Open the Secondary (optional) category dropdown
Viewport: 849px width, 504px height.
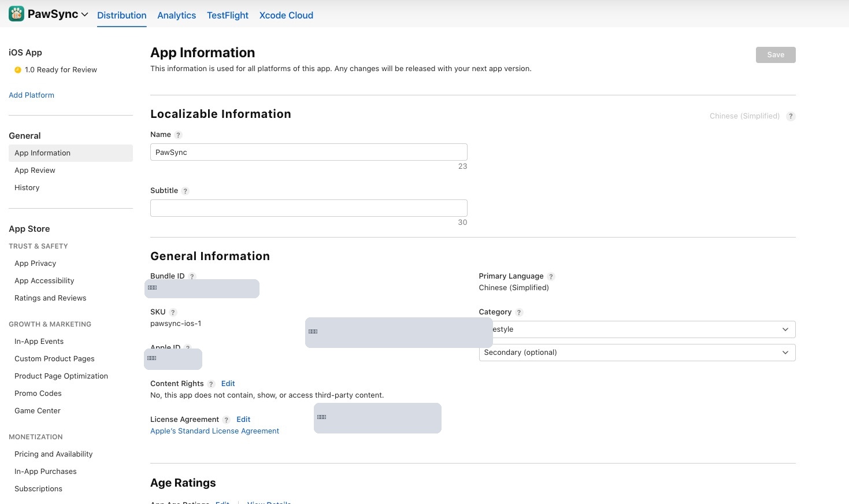click(637, 353)
